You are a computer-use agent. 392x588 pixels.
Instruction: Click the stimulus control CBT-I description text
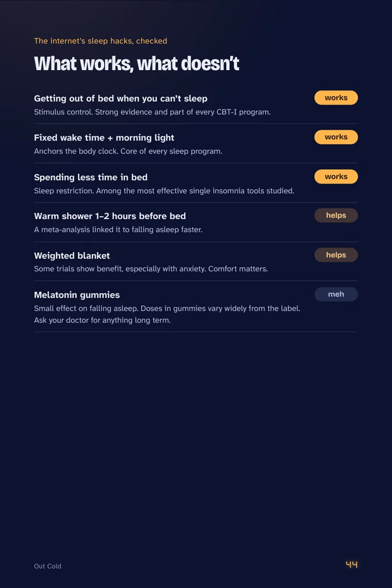pos(152,112)
